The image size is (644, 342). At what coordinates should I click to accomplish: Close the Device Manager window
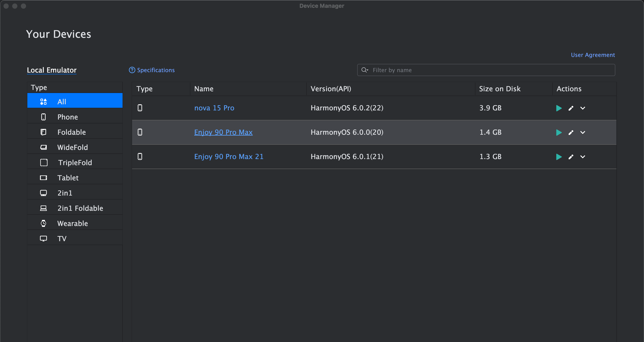coord(6,6)
